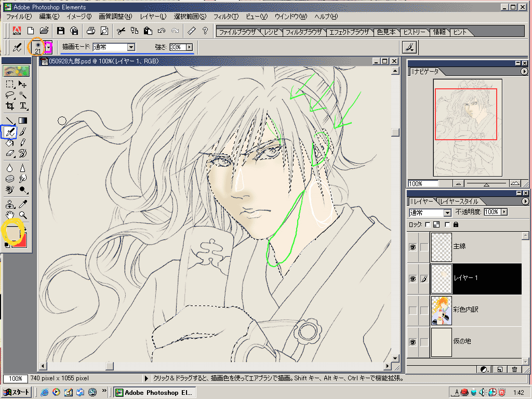
Task: Click the スタート button on taskbar
Action: [17, 392]
